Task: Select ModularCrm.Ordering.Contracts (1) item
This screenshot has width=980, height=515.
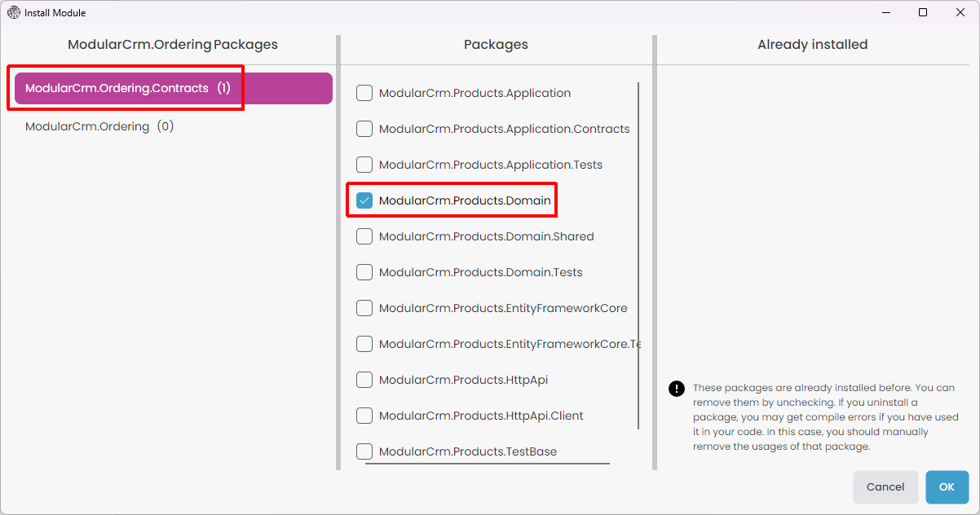Action: [x=173, y=88]
